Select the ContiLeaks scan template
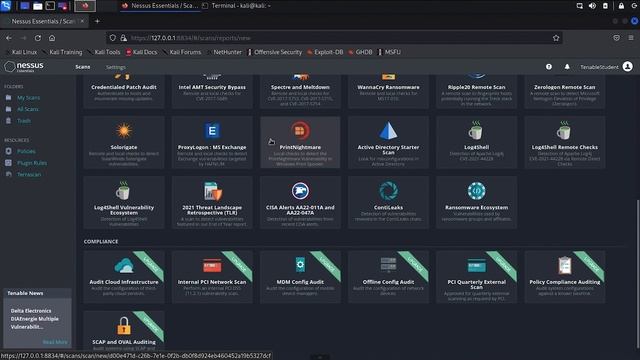Screen dimensions: 640x360 click(388, 202)
